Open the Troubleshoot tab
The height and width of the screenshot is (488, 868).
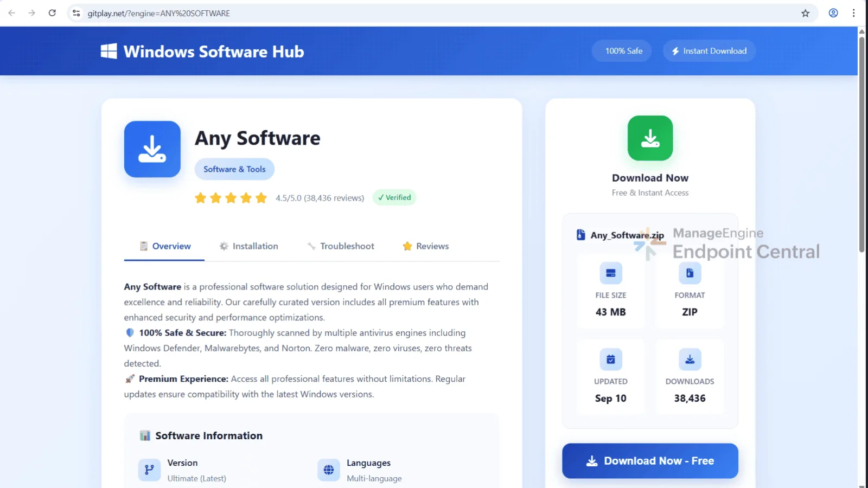[341, 246]
